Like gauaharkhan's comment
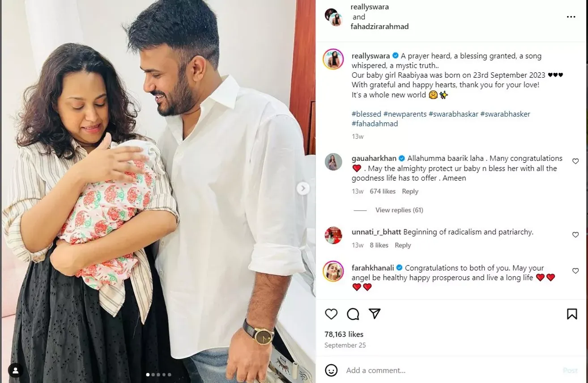588x383 pixels. (575, 161)
